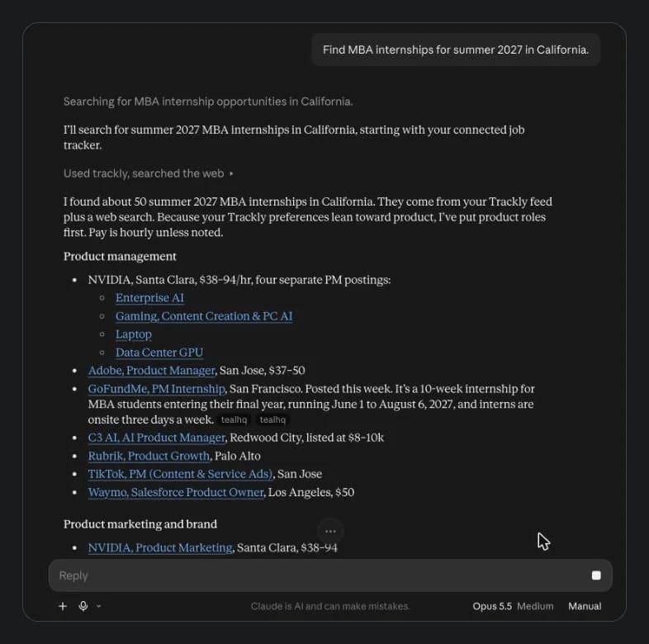
Task: Click the 'Product marketing and brand' heading
Action: pos(140,524)
